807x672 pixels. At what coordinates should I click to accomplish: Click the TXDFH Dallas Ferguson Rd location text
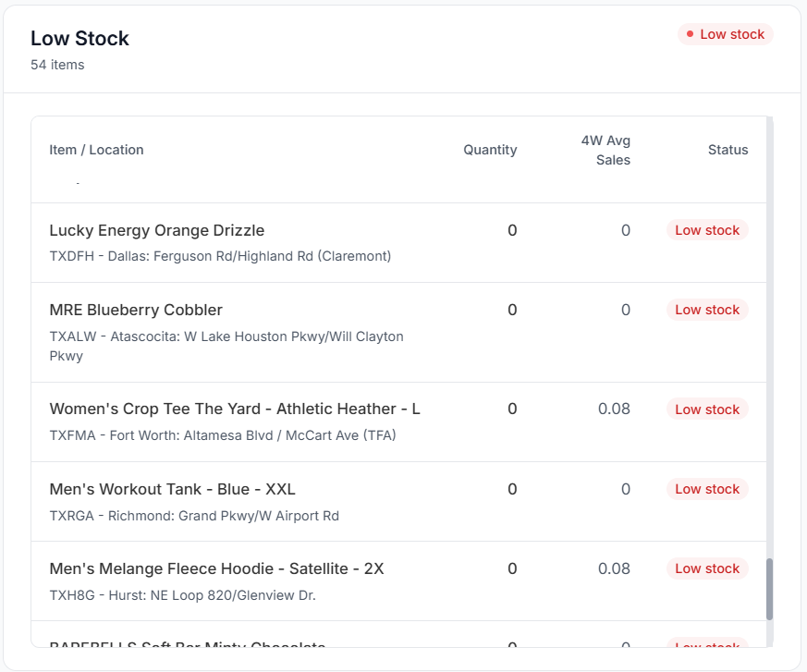point(220,256)
